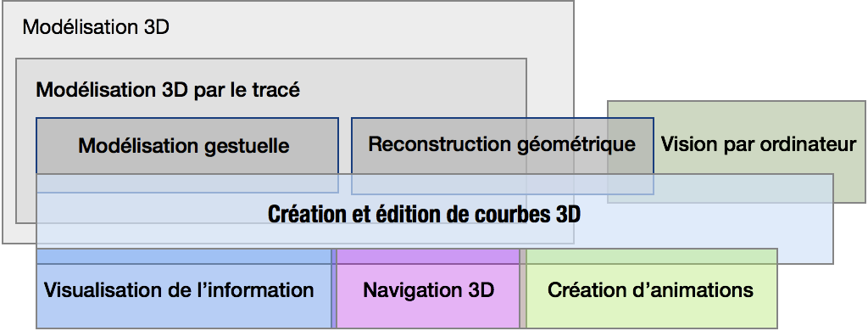
Task: Click the darker purple strip above Navigation 3D
Action: point(428,256)
